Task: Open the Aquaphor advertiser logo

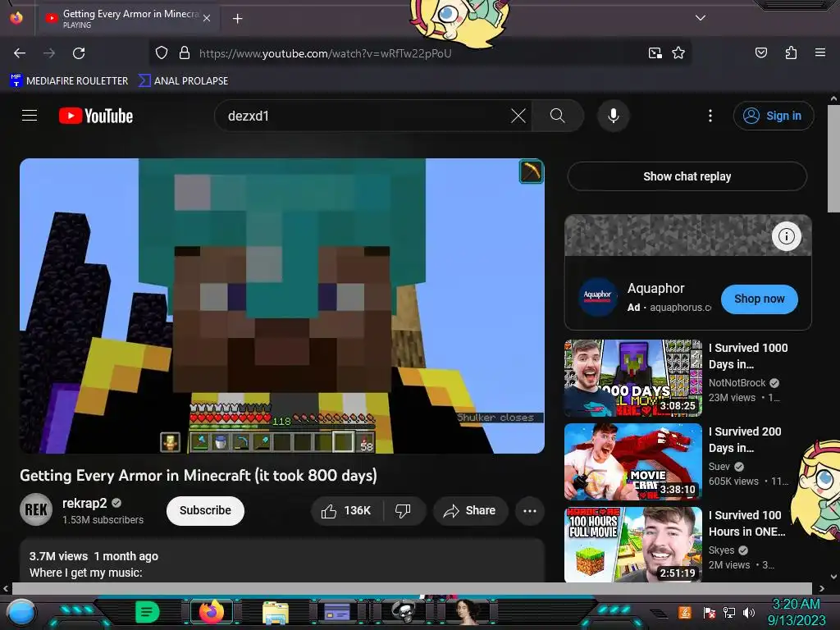Action: (x=597, y=296)
